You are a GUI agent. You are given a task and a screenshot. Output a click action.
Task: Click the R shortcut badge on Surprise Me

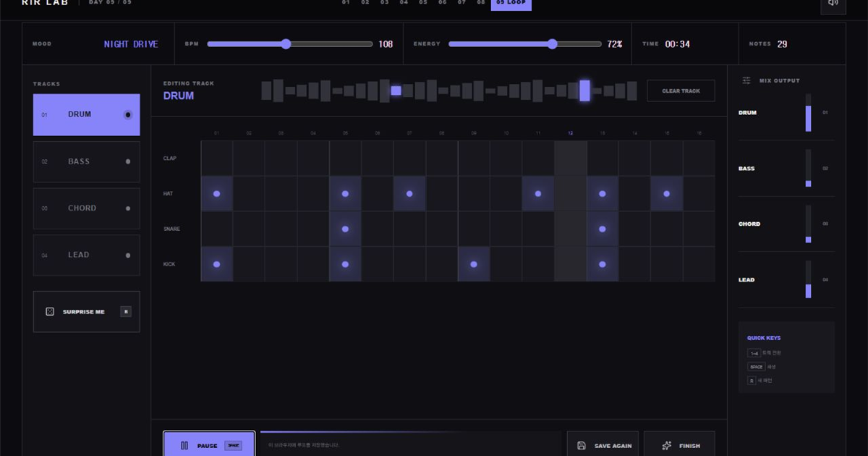(x=126, y=311)
